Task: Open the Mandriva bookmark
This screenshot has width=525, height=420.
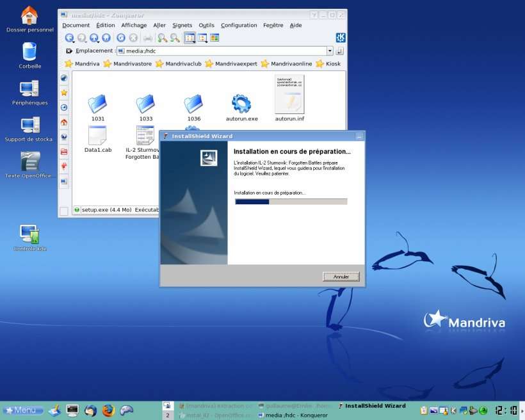Action: (83, 63)
